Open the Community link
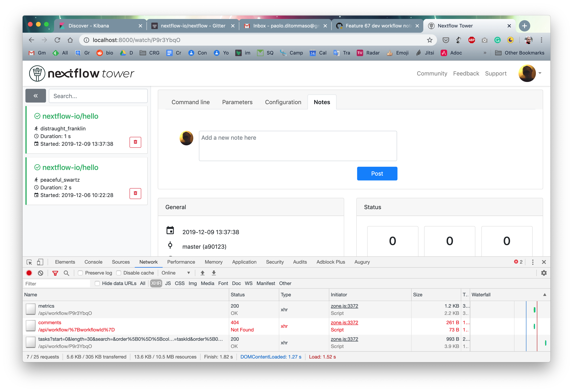Image resolution: width=573 pixels, height=392 pixels. coord(432,73)
